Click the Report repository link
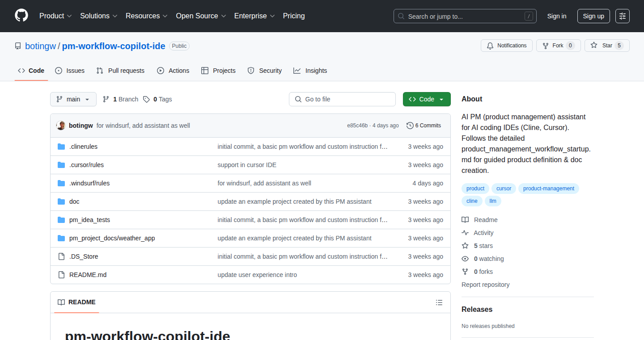 486,285
